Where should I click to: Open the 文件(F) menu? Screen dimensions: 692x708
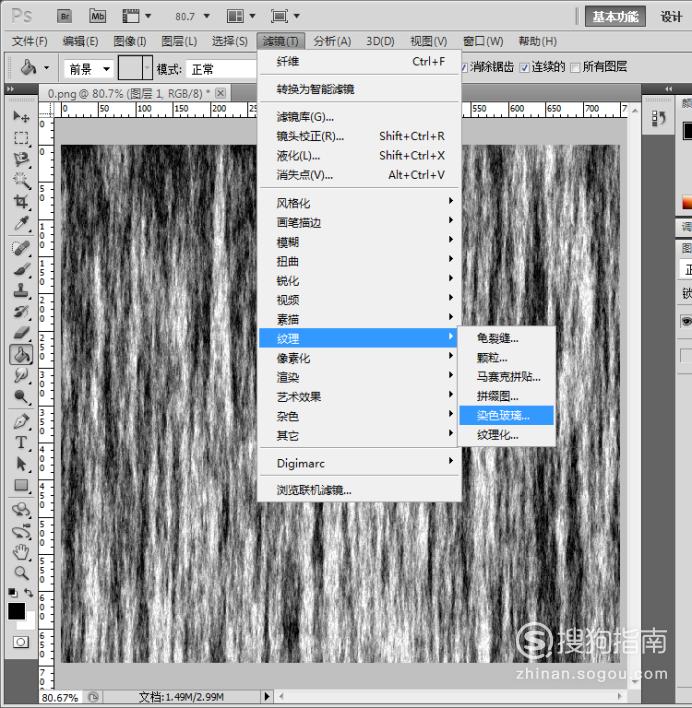tap(30, 42)
